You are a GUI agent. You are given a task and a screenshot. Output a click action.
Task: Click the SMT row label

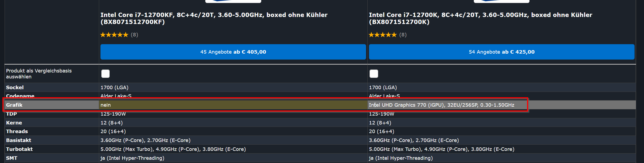12,158
